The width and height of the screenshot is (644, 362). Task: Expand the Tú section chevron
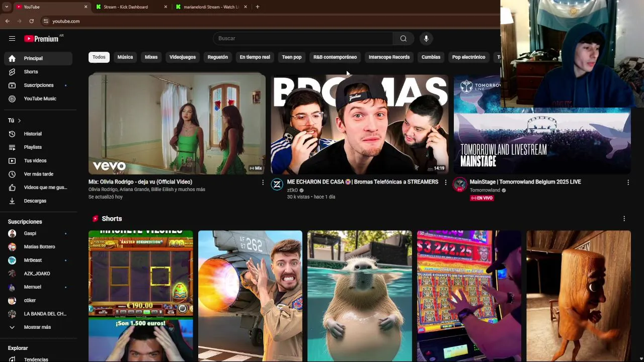(19, 121)
